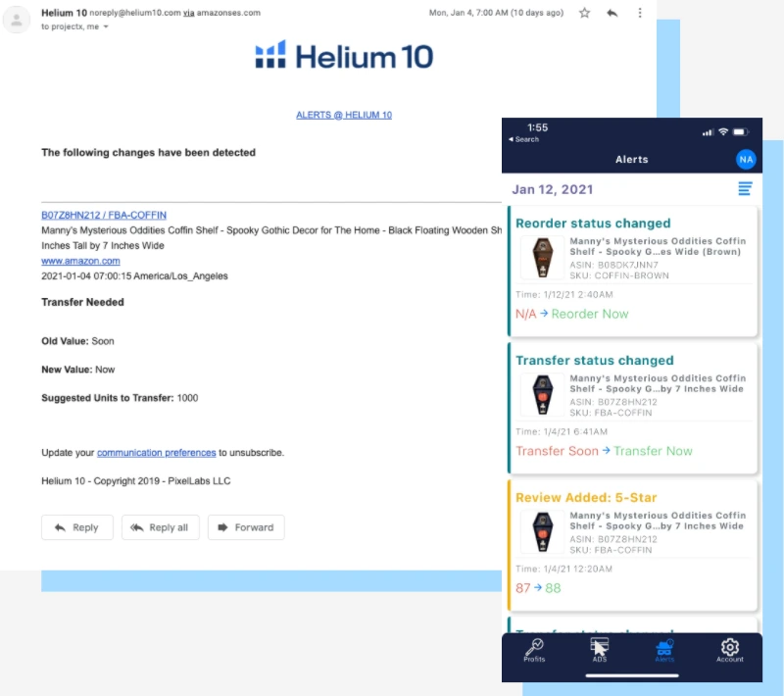Viewport: 784px width, 696px height.
Task: Open the alerts filter list icon
Action: (x=745, y=188)
